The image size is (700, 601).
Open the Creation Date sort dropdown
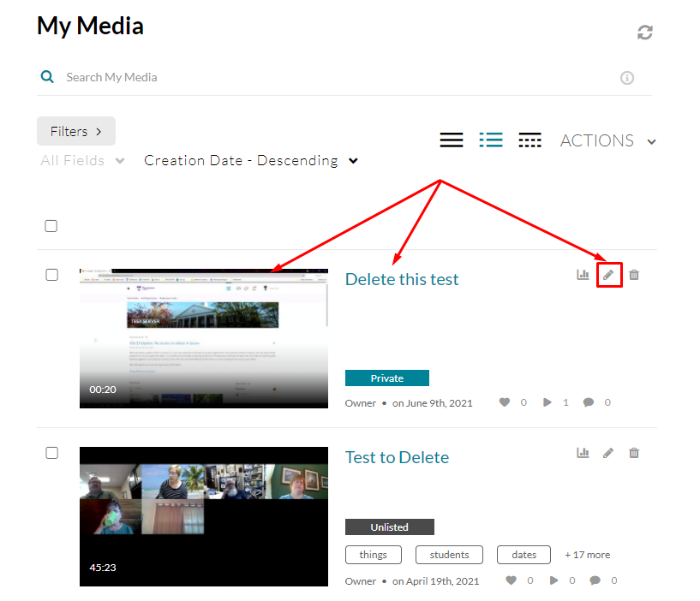point(250,160)
